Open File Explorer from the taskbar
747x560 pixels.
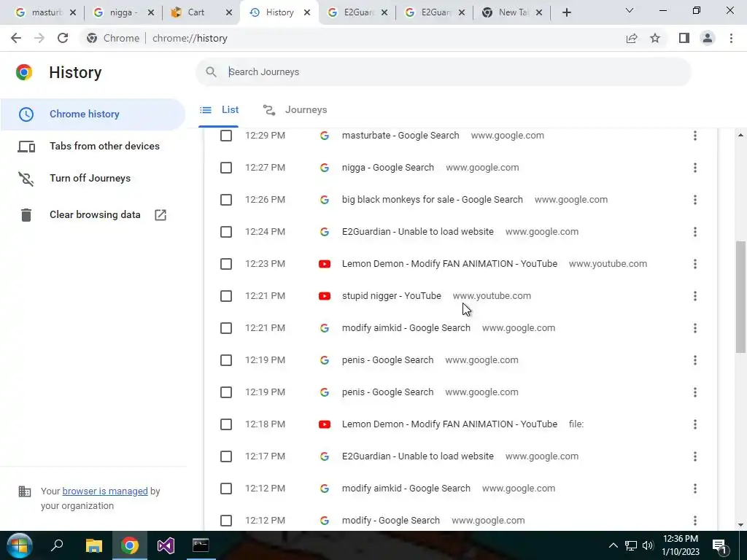[x=94, y=545]
